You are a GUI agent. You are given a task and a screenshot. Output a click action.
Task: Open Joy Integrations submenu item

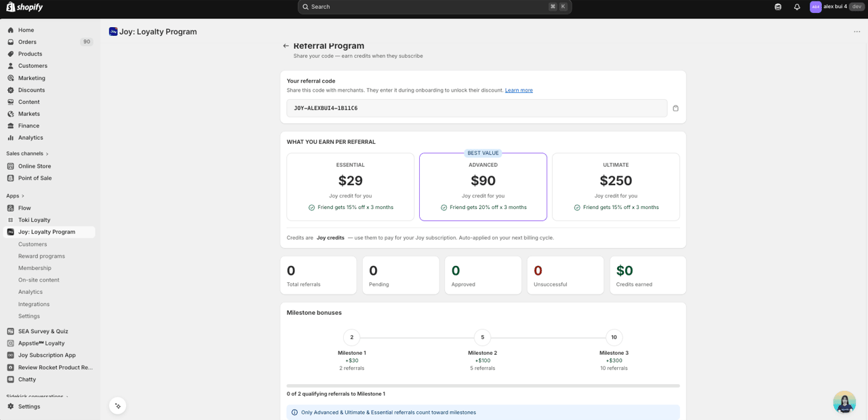(x=34, y=305)
